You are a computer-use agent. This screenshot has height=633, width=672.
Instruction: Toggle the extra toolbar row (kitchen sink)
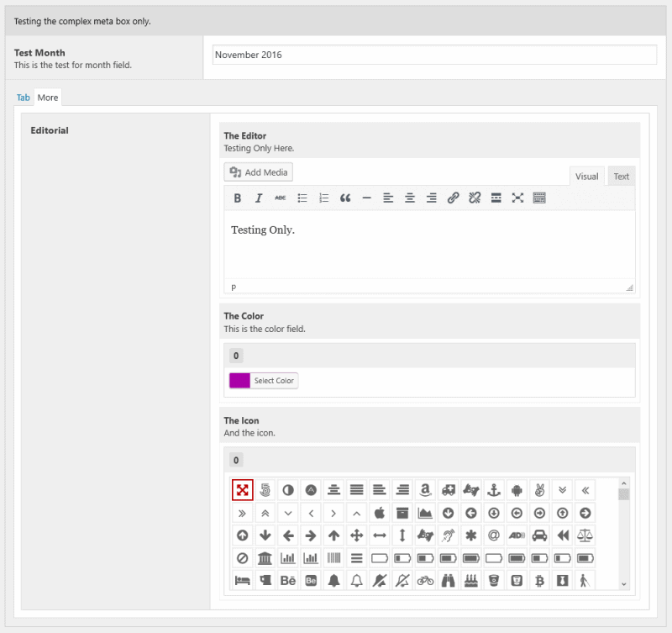click(x=539, y=198)
